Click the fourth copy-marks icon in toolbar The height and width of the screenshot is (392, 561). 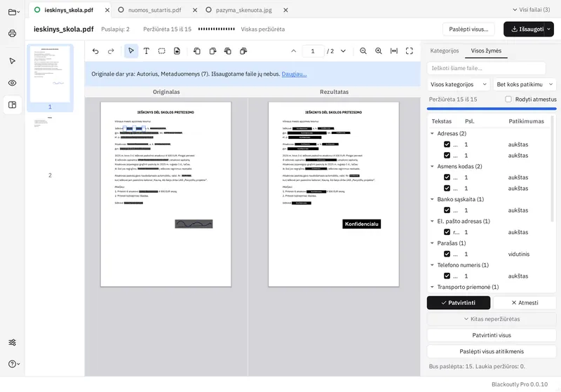pyautogui.click(x=243, y=51)
